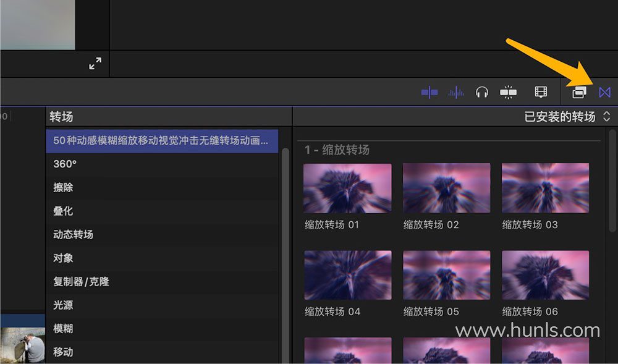This screenshot has height=364, width=618.
Task: Toggle skimming in the timeline toolbar
Action: pos(430,93)
